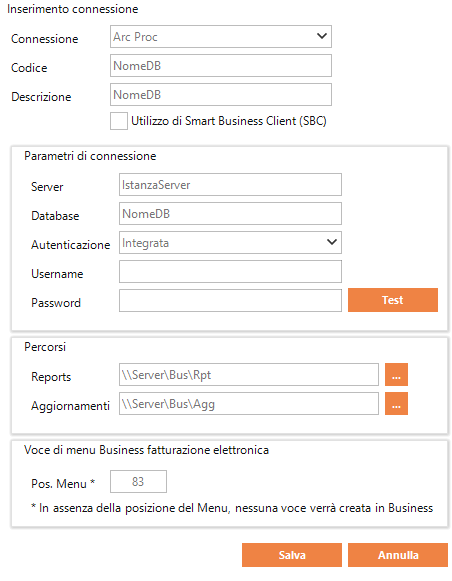Select the Password text box

(230, 301)
